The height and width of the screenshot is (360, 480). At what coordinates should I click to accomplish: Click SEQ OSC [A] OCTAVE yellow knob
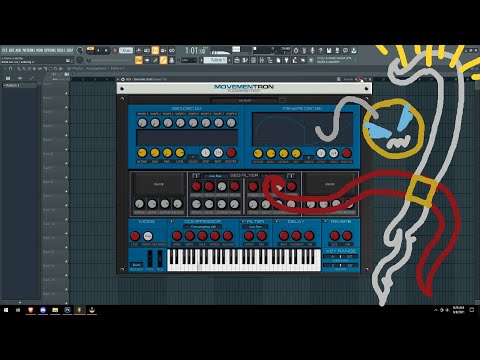[x=142, y=153]
